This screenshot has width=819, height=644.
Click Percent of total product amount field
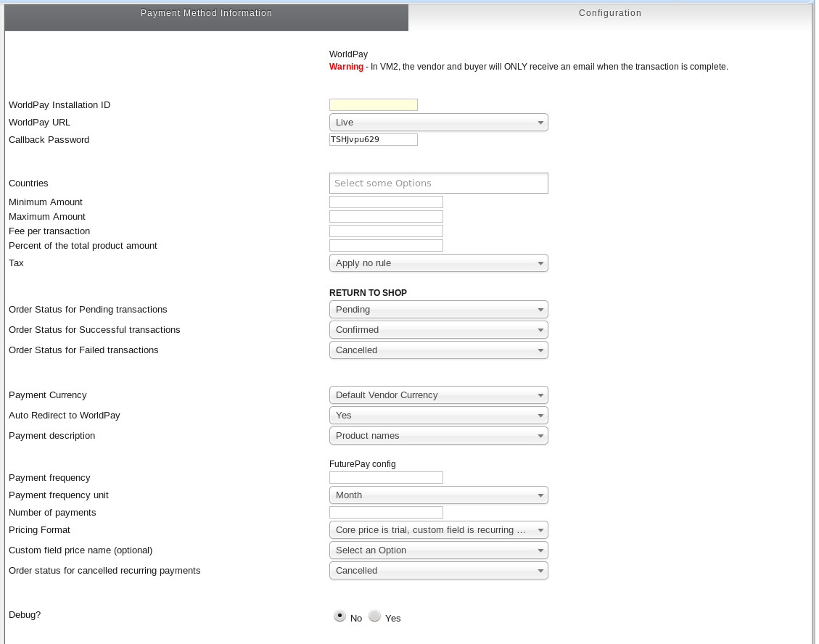coord(386,245)
